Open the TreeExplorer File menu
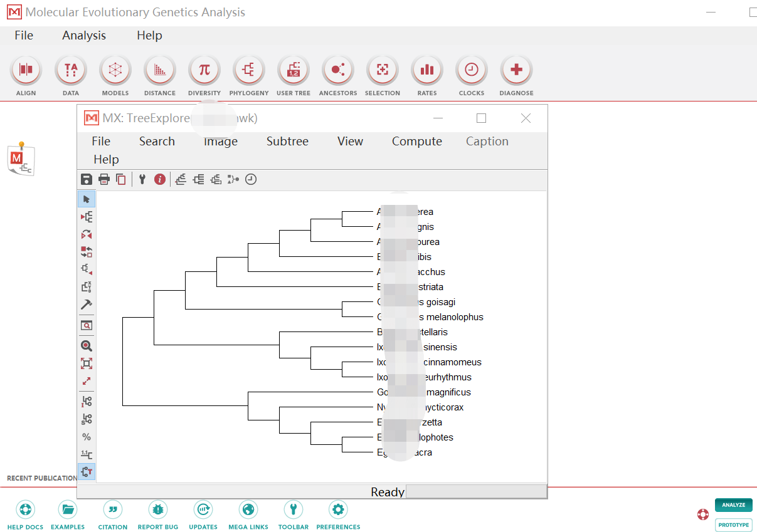 pos(101,142)
